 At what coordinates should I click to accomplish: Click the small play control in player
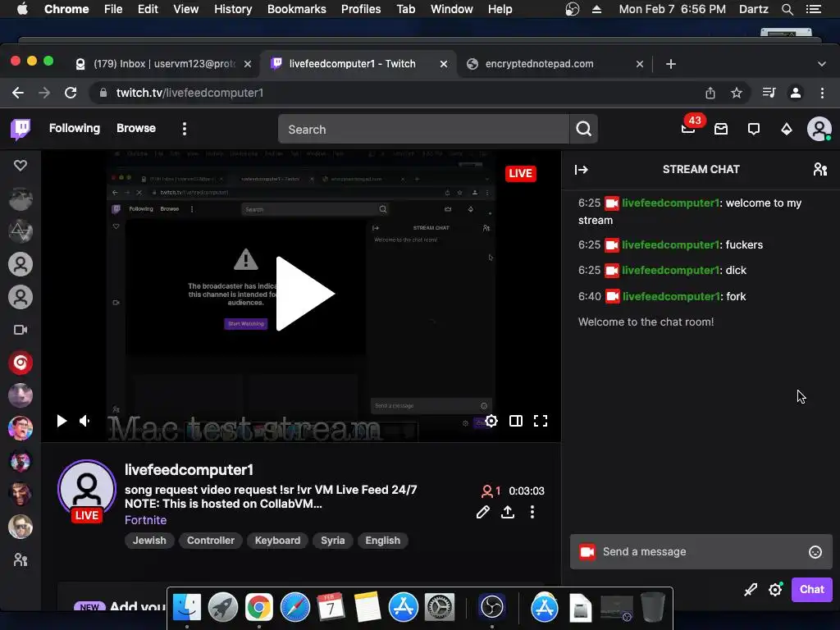tap(62, 421)
